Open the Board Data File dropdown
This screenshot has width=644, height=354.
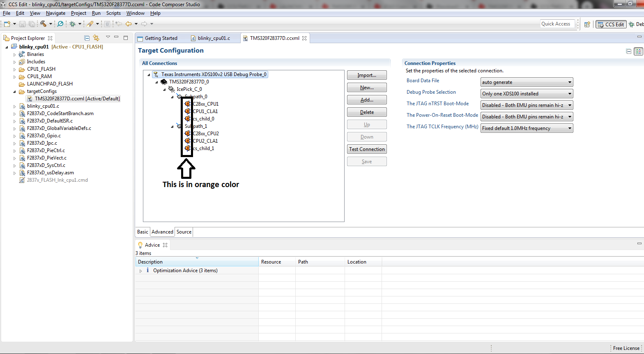[x=527, y=82]
